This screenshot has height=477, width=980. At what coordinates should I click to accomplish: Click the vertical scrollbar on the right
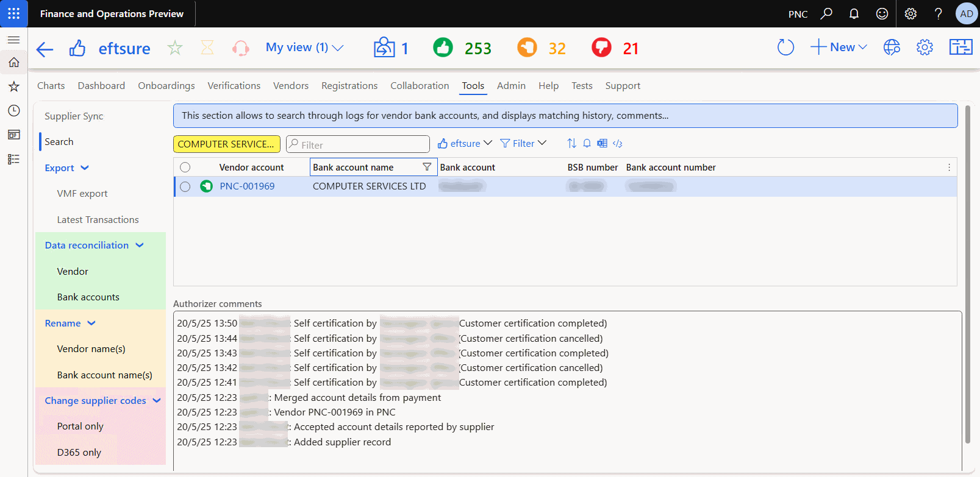pos(967,274)
